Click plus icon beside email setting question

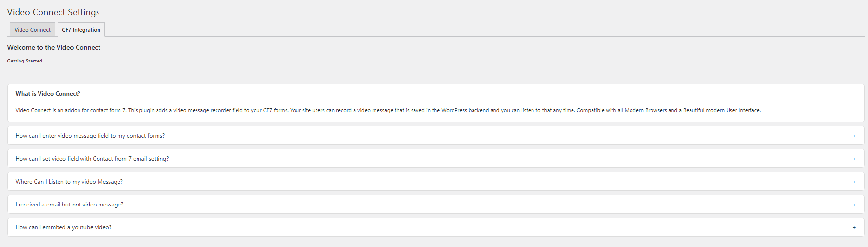point(854,159)
